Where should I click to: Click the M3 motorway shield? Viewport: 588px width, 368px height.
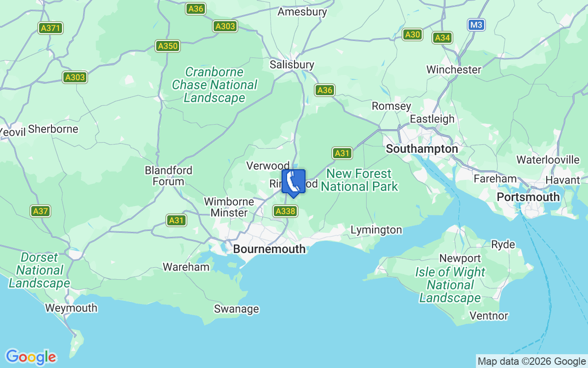tap(476, 25)
